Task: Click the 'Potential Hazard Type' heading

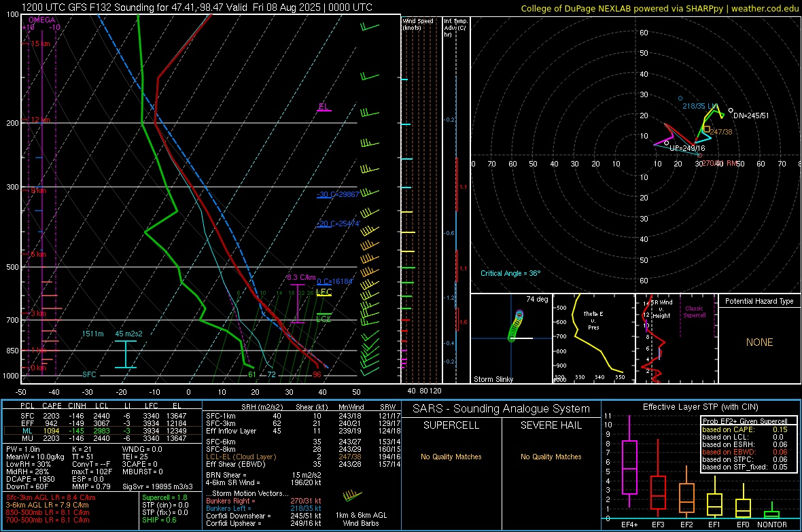Action: point(759,301)
